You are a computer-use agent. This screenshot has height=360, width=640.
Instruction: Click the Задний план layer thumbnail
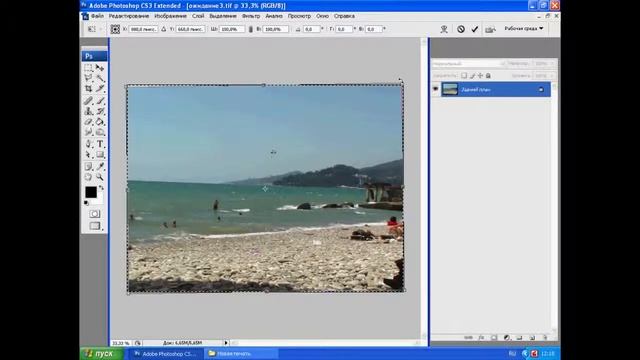tap(450, 89)
